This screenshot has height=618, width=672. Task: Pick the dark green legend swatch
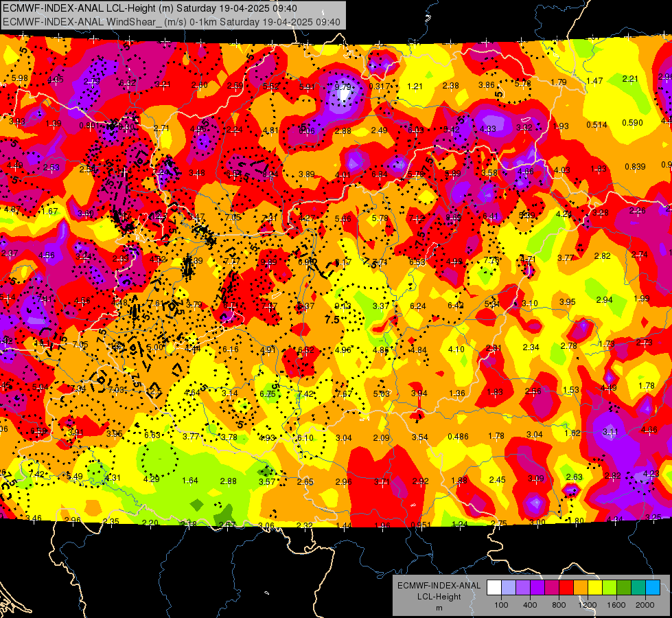(623, 588)
